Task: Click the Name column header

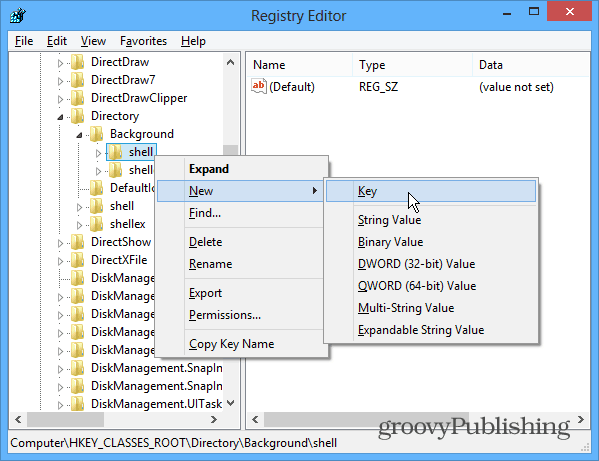Action: pyautogui.click(x=300, y=65)
